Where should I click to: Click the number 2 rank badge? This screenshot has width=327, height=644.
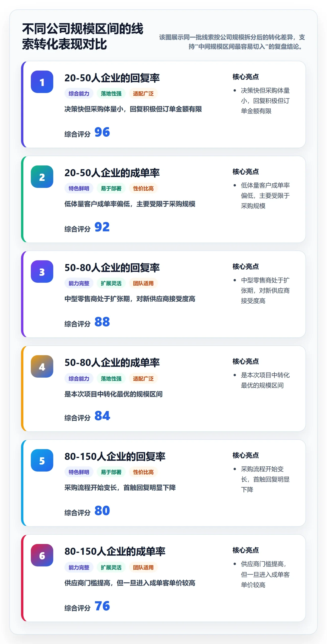tap(42, 177)
